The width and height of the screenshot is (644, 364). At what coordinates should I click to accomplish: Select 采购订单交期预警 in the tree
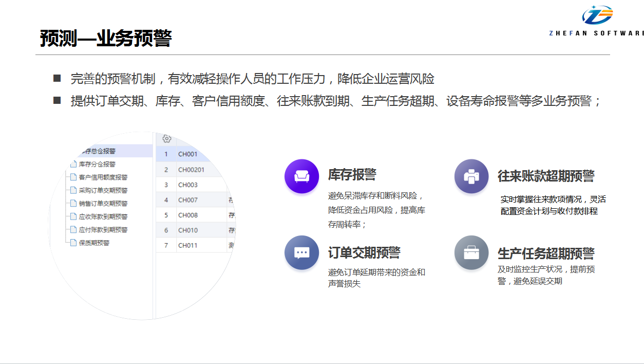[x=103, y=190]
